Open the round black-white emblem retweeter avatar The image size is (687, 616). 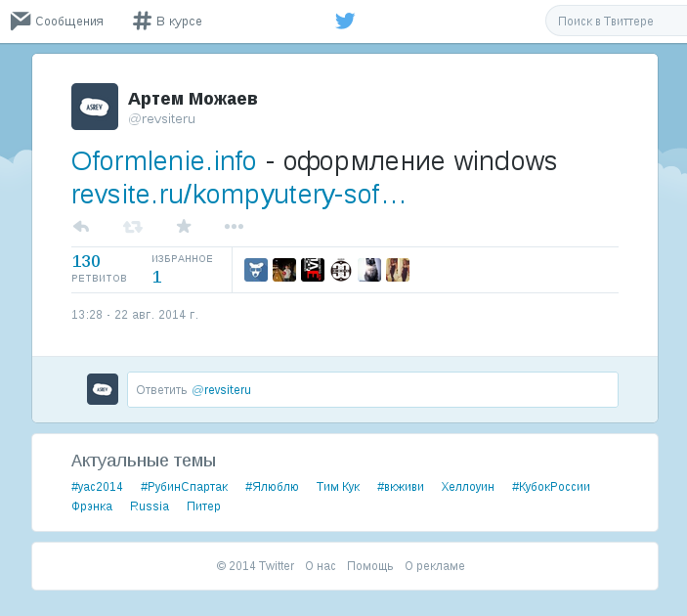(x=341, y=270)
